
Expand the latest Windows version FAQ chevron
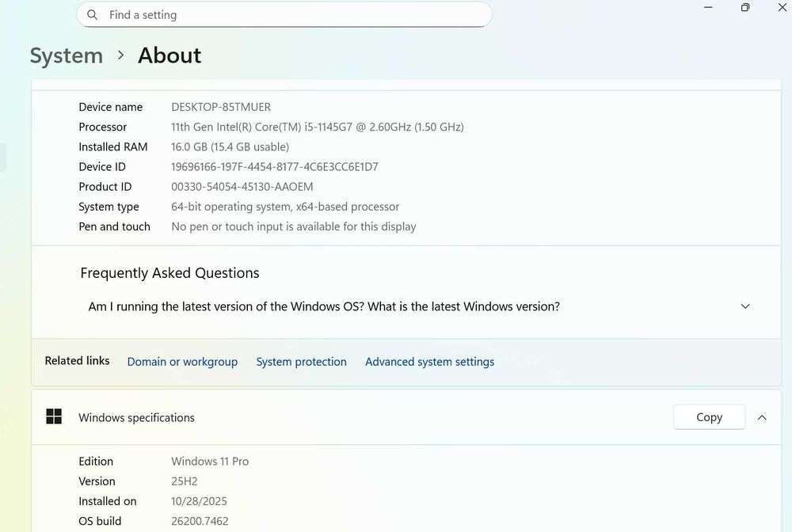coord(745,306)
